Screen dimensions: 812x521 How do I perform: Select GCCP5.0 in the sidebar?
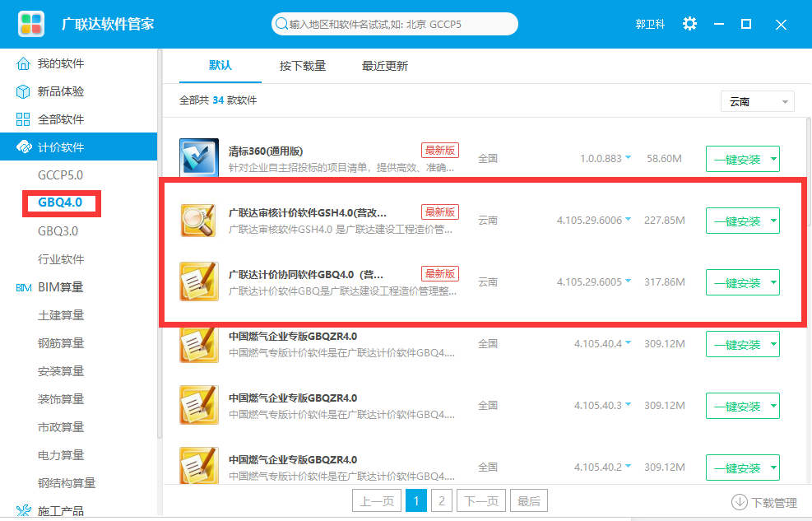60,175
